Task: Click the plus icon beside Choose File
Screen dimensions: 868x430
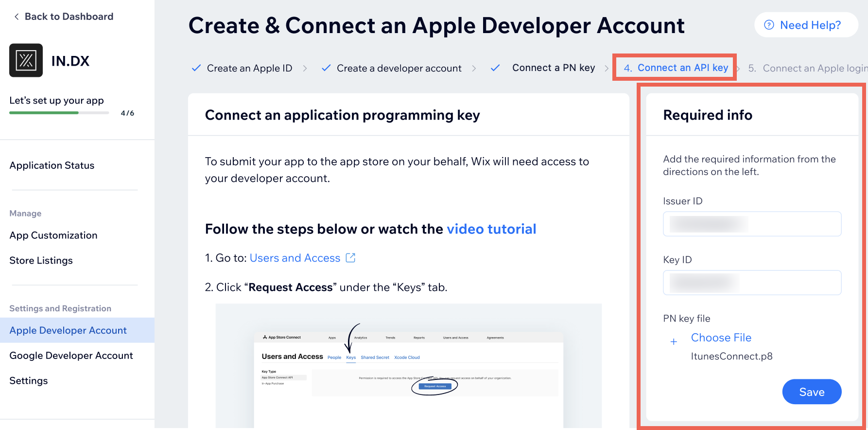Action: (x=674, y=342)
